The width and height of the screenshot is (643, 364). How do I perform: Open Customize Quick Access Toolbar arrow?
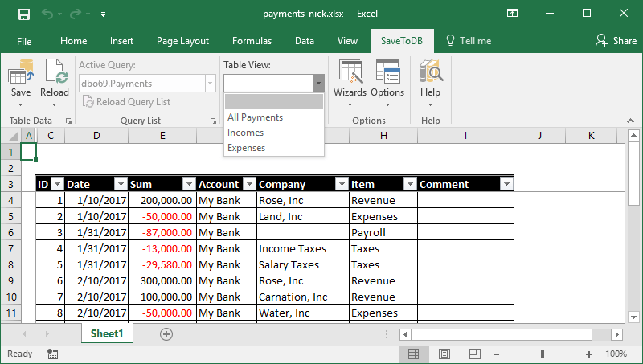[x=104, y=14]
